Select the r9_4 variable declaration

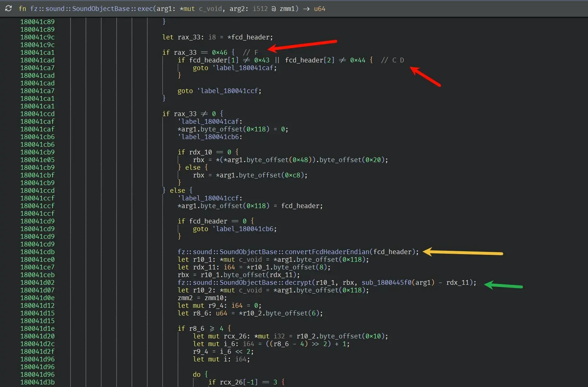pos(218,306)
